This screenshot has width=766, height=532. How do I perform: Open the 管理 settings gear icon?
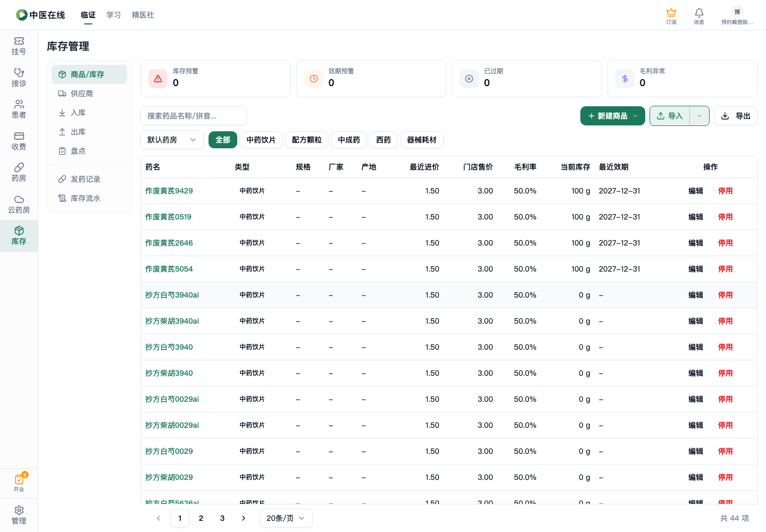point(19,515)
